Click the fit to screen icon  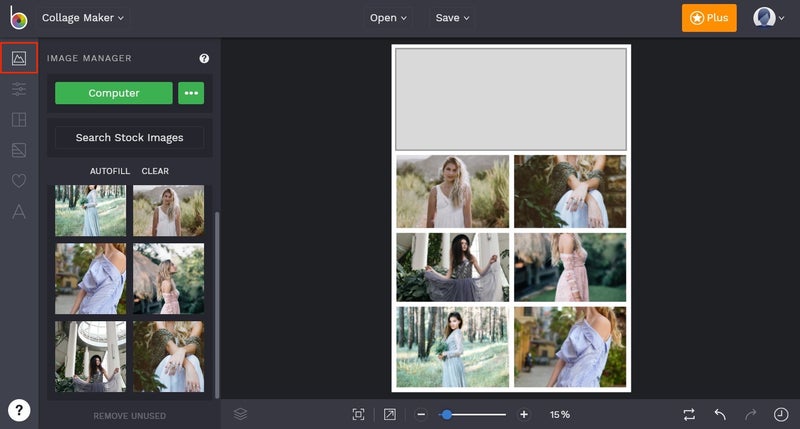tap(359, 414)
